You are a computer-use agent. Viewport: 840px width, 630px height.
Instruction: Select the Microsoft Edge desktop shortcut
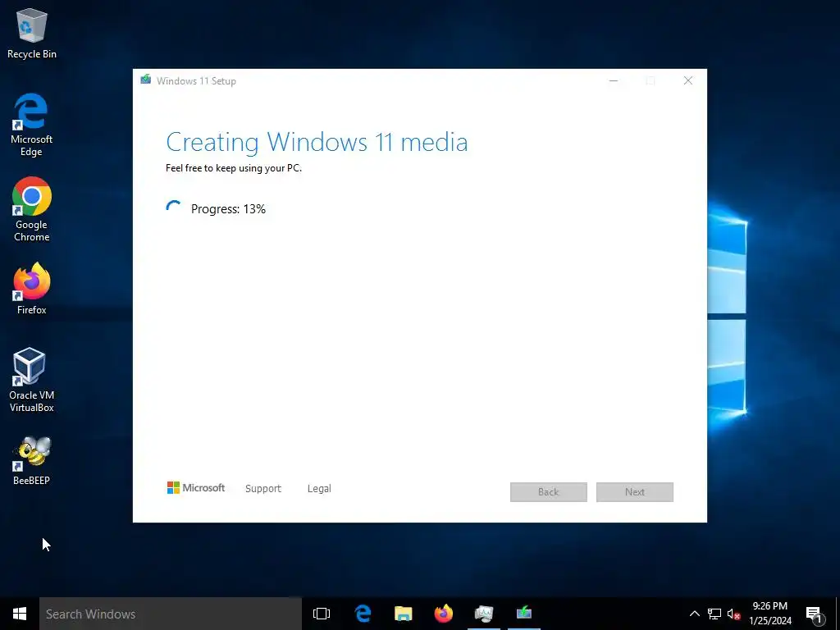32,125
